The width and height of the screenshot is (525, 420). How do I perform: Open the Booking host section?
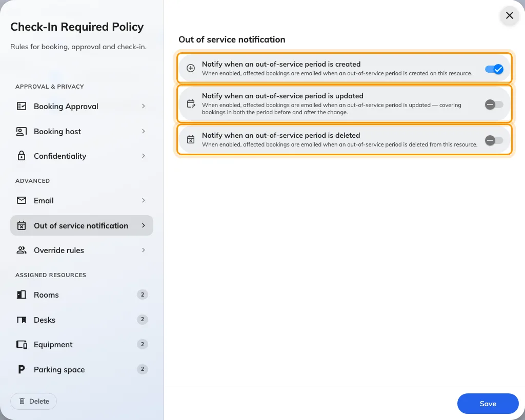(82, 132)
